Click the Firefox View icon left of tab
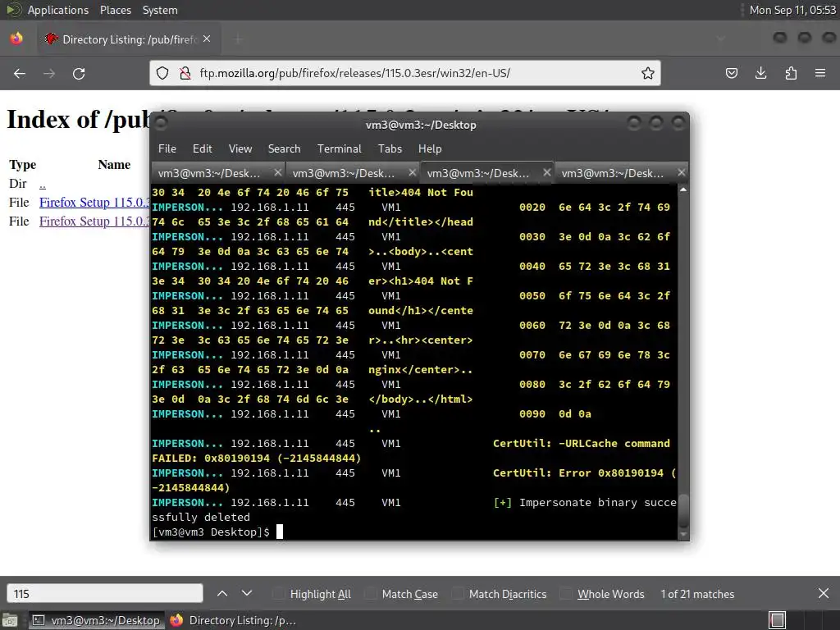 coord(16,39)
